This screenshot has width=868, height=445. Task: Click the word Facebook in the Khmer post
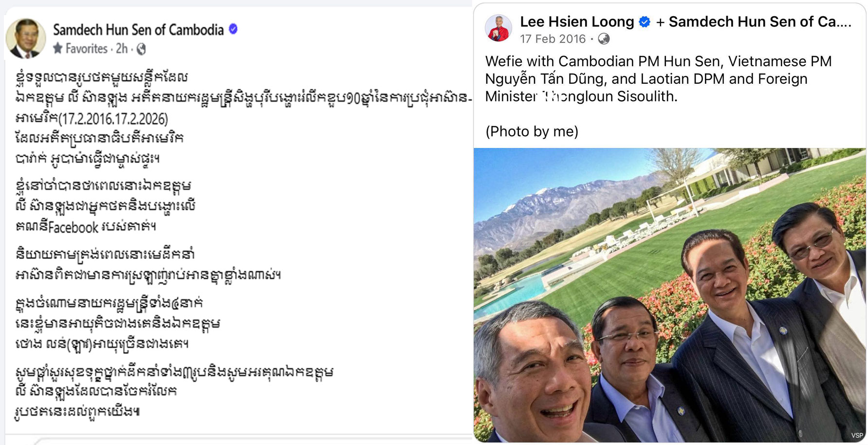point(74,227)
